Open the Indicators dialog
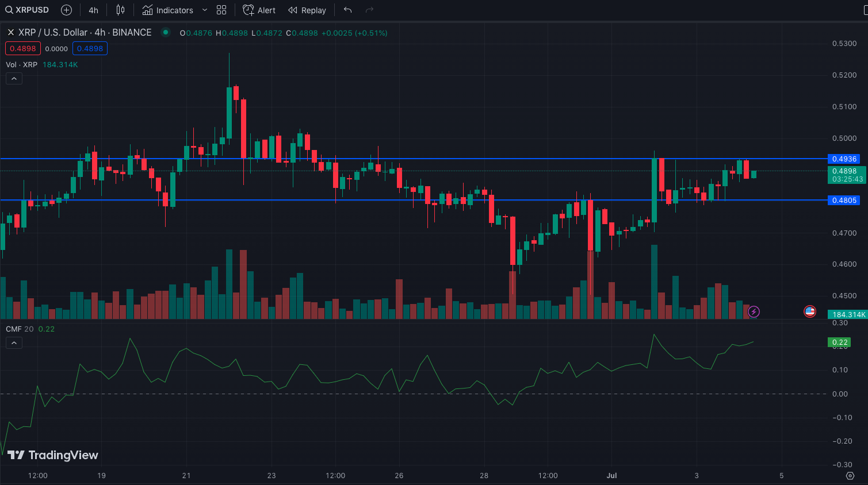This screenshot has height=485, width=868. [168, 10]
